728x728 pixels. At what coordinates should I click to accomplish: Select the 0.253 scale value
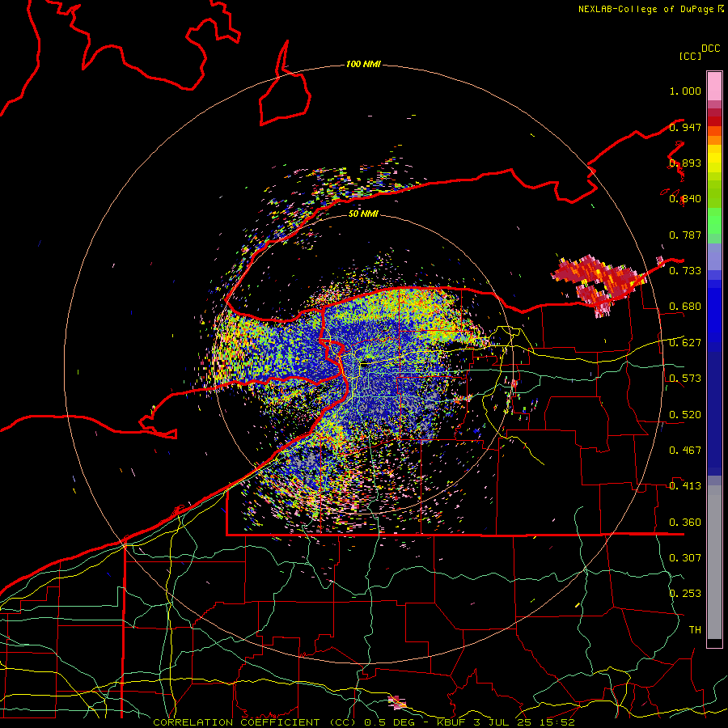point(685,594)
